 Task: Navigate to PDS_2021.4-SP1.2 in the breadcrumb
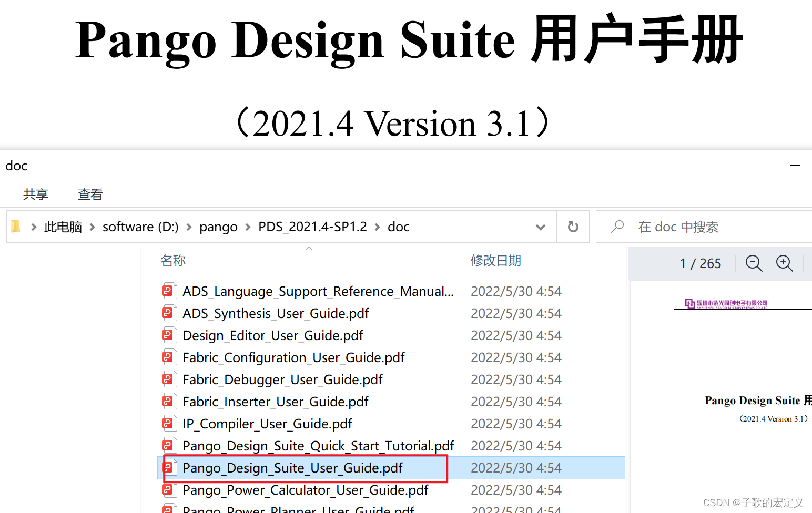tap(312, 227)
